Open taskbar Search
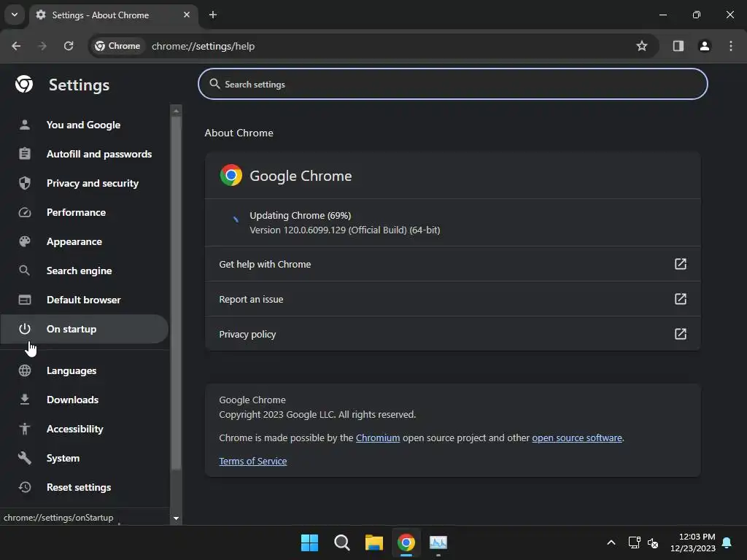Viewport: 747px width, 560px height. tap(342, 542)
